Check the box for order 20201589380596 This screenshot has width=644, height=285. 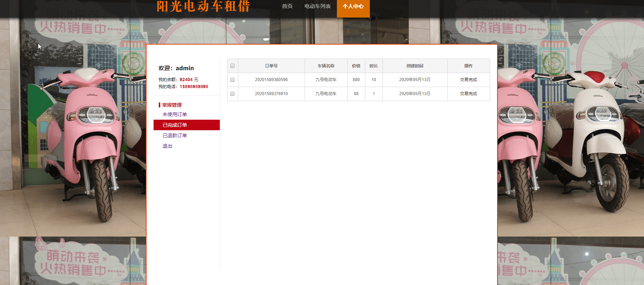[232, 80]
